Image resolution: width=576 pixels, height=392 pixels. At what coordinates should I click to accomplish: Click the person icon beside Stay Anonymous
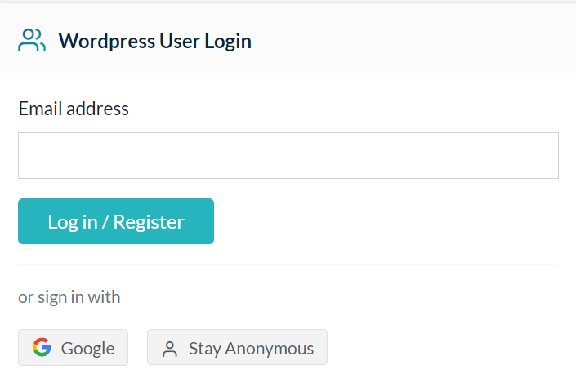click(170, 349)
